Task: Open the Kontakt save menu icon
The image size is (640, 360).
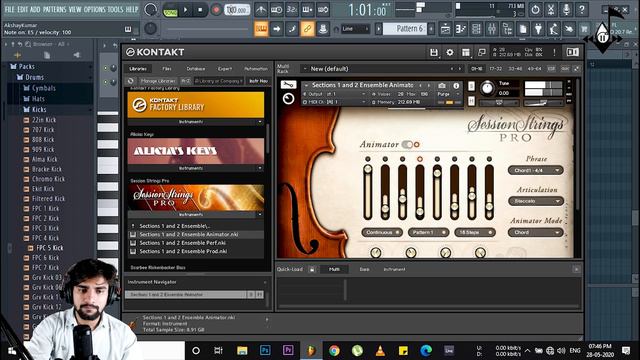Action: [x=433, y=52]
